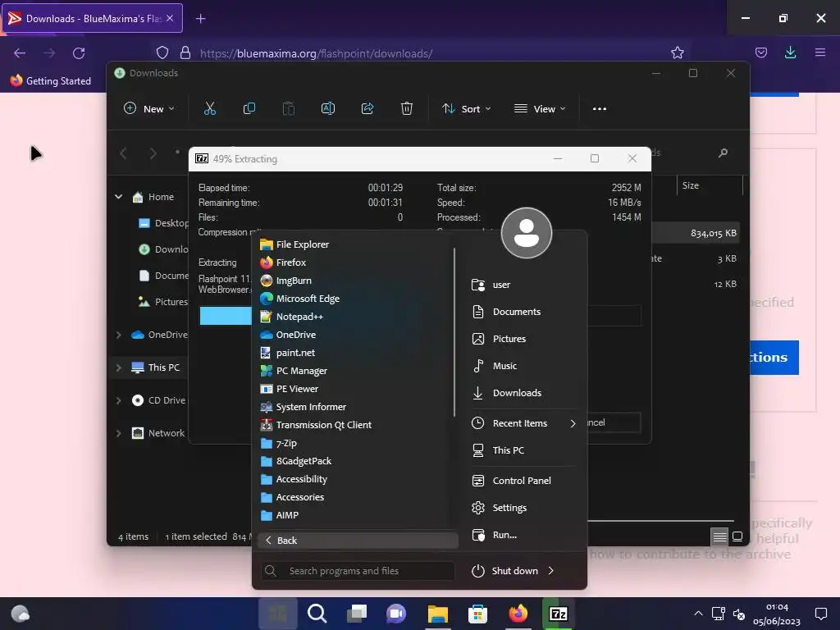Open the Run... dialog from start menu
This screenshot has height=630, width=840.
[494, 535]
